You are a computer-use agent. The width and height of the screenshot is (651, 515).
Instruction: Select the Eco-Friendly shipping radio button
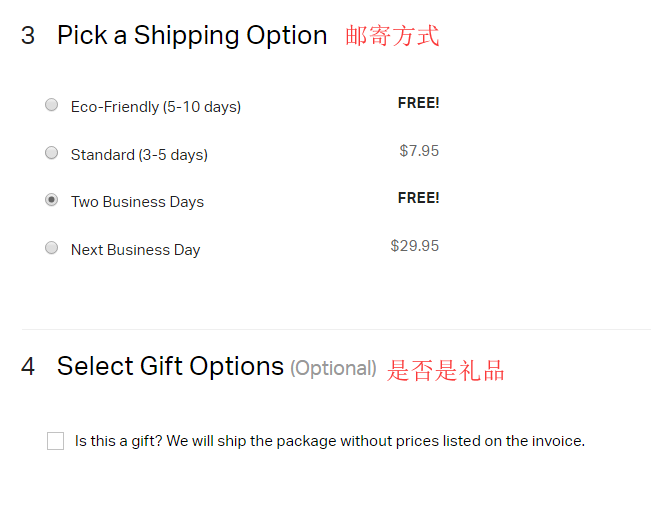pyautogui.click(x=52, y=105)
